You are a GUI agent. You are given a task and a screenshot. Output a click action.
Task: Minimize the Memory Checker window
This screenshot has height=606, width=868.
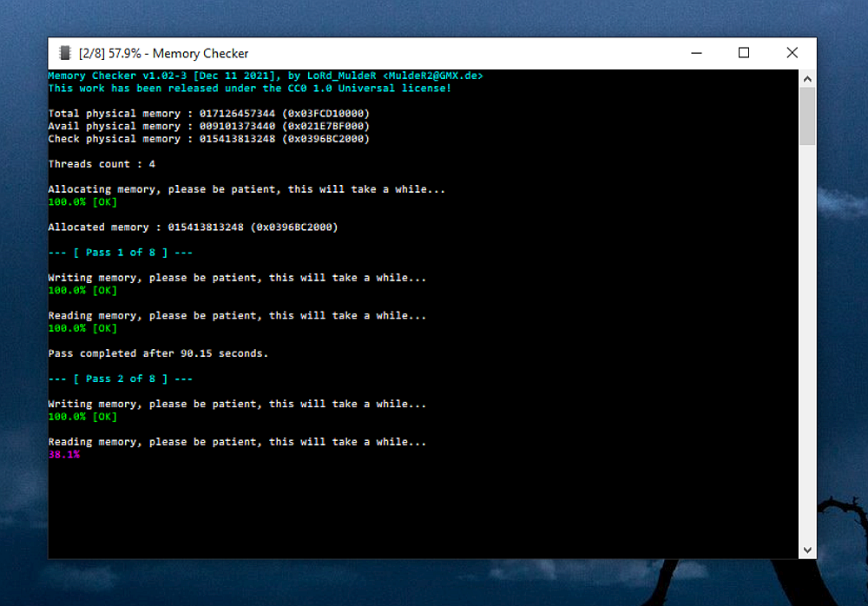(696, 53)
